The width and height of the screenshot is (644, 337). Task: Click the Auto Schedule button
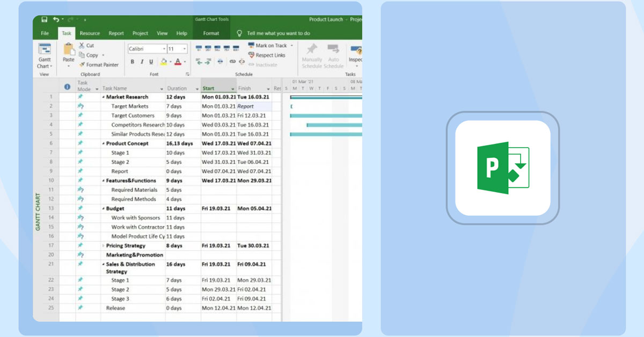point(333,56)
